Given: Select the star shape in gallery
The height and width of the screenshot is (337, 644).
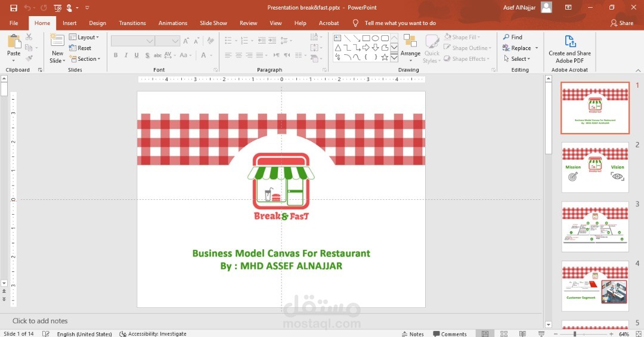Looking at the screenshot, I should pyautogui.click(x=385, y=57).
